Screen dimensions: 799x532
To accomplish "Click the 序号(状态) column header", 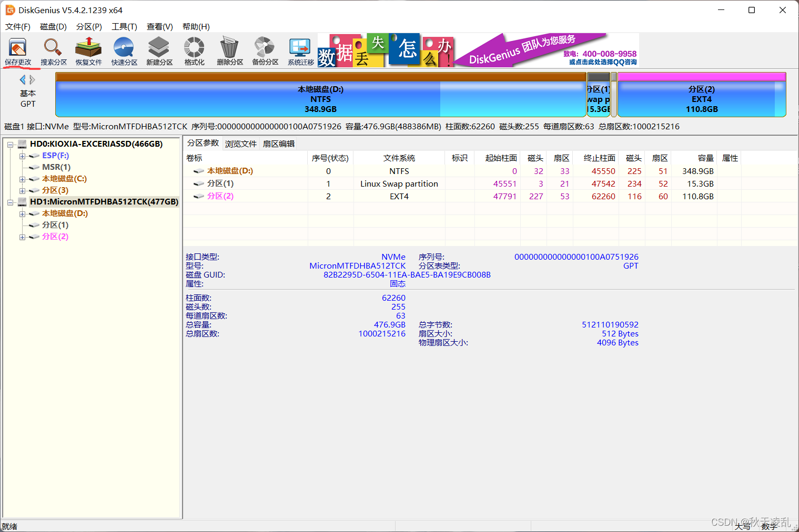I will tap(330, 158).
